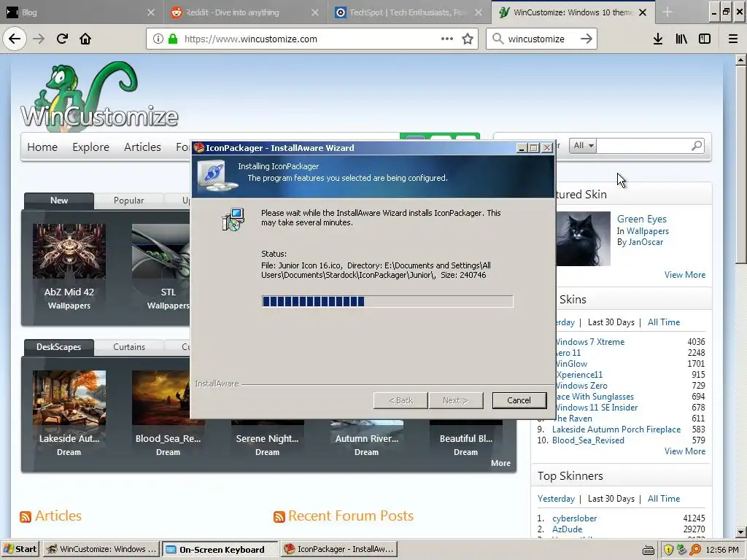
Task: Show site information icon in the address bar
Action: [x=158, y=39]
